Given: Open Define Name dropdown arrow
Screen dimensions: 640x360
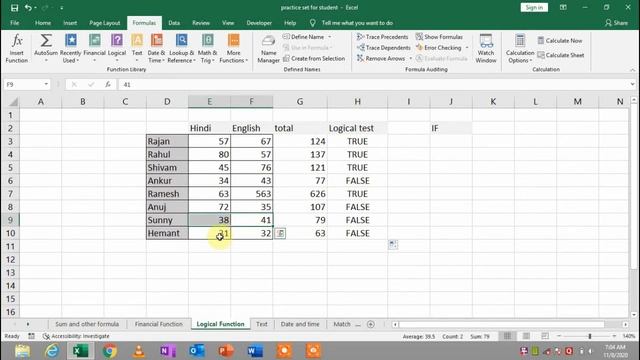Looking at the screenshot, I should pos(330,37).
